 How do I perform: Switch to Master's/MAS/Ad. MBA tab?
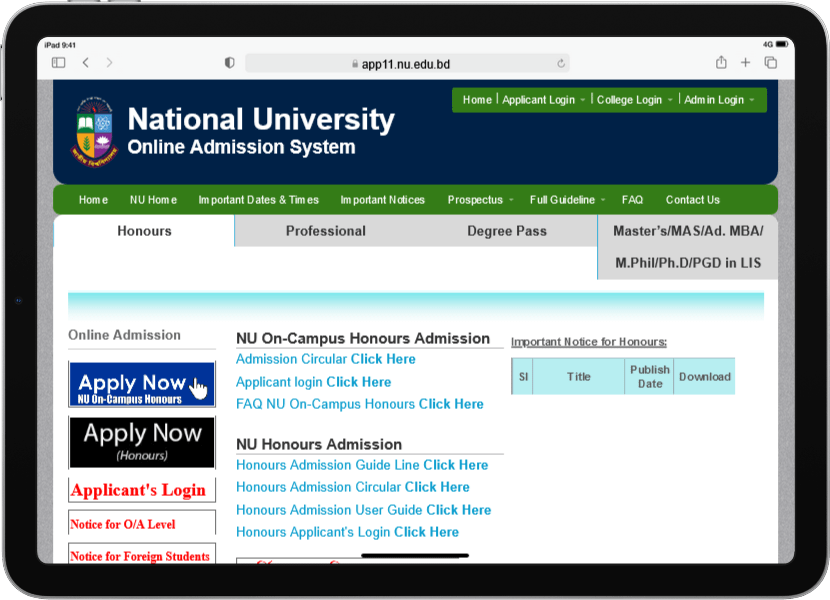coord(688,247)
